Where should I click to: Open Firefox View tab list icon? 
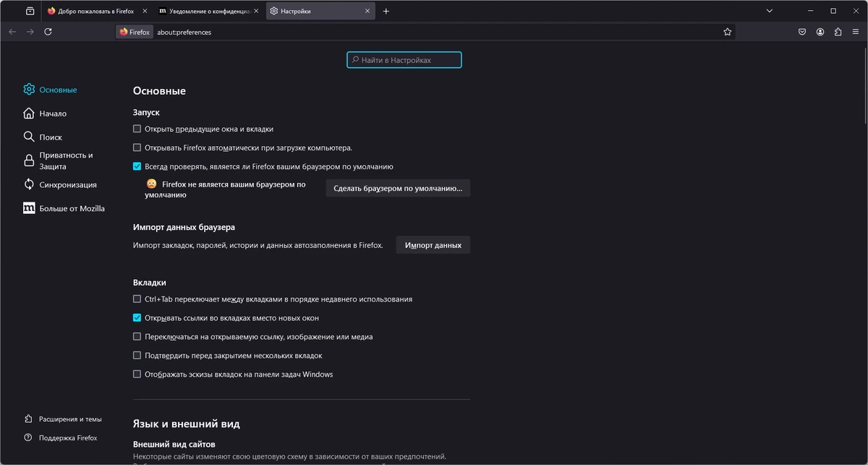click(x=30, y=11)
